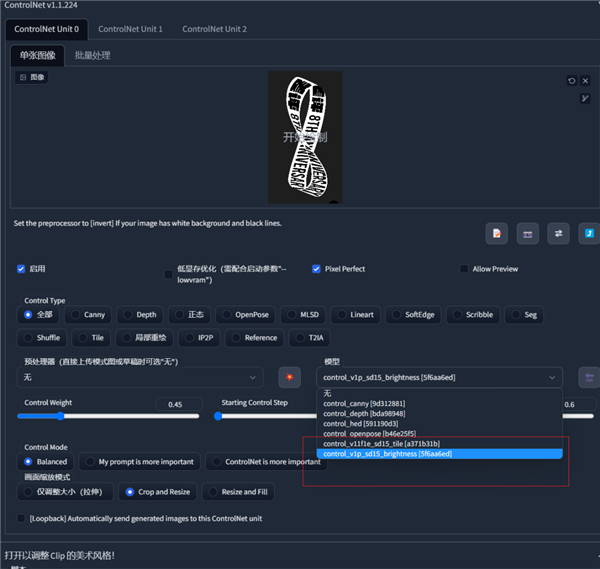Click the pen edit icon below the X

click(586, 98)
